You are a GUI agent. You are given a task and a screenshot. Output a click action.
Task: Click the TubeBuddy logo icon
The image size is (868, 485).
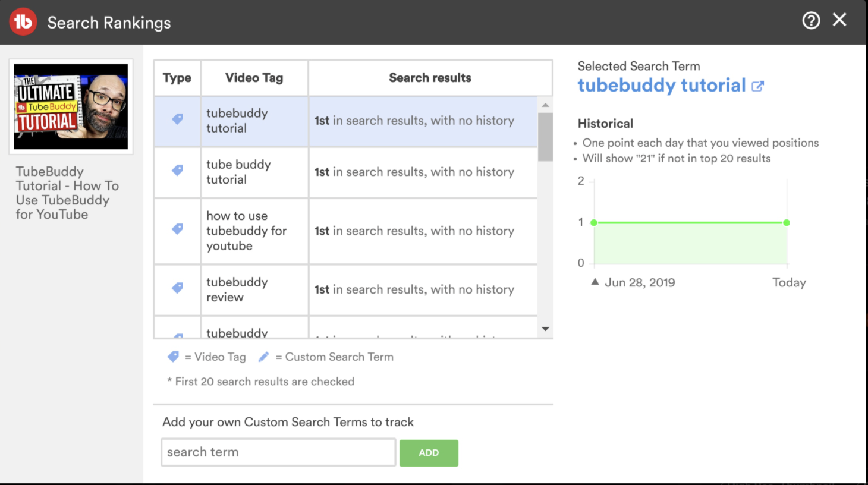23,22
